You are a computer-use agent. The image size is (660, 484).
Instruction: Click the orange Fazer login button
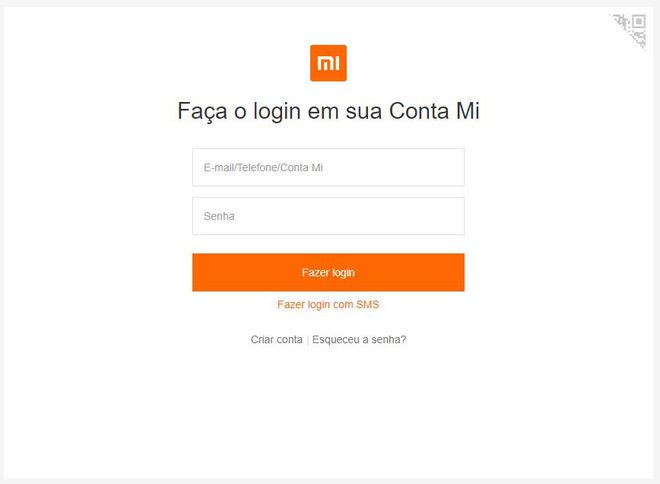click(x=328, y=272)
